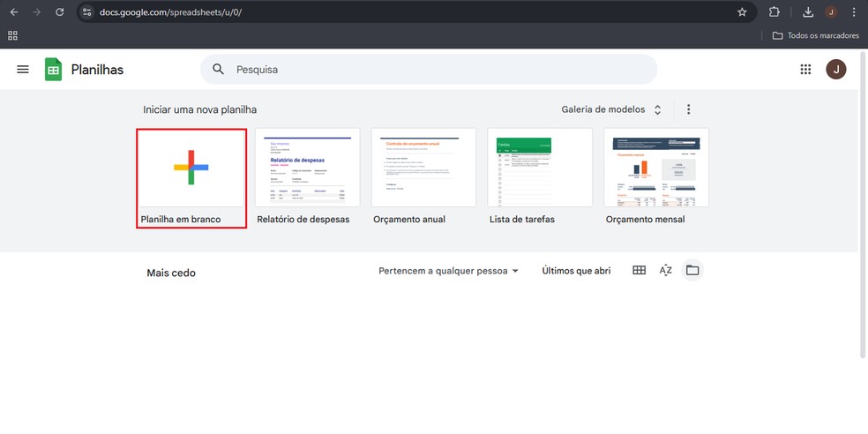Click Últimos que abri sort label
The width and height of the screenshot is (868, 434).
tap(576, 271)
